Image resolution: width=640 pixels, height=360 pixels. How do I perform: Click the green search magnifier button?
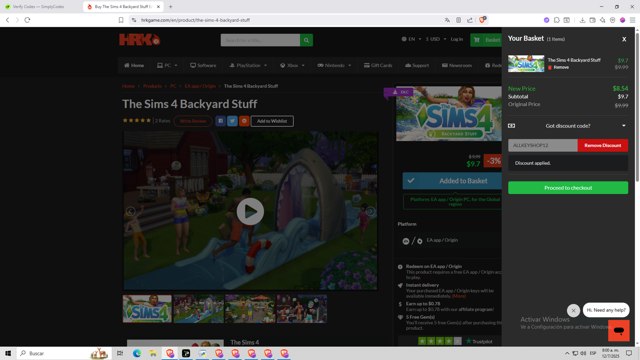307,40
